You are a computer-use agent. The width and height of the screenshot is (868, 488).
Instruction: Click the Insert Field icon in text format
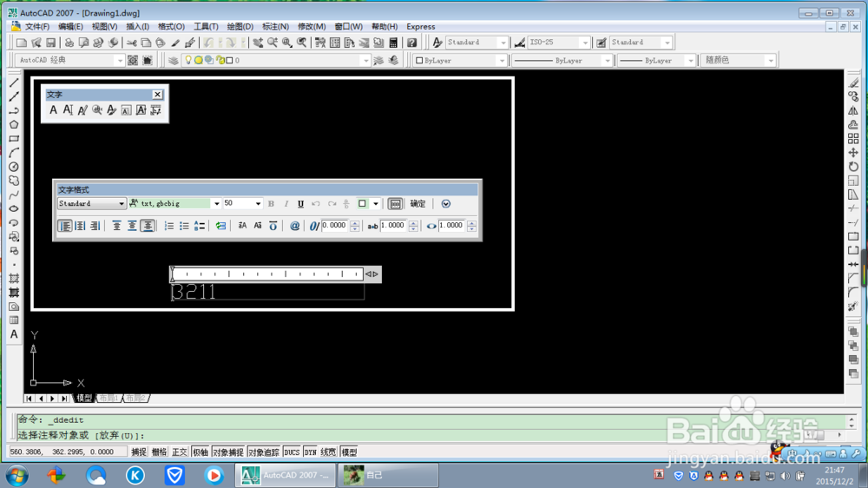coord(220,226)
